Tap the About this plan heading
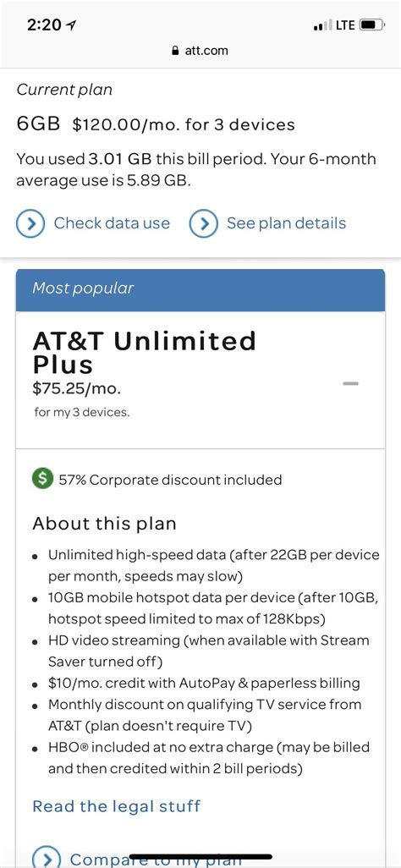 (x=104, y=523)
